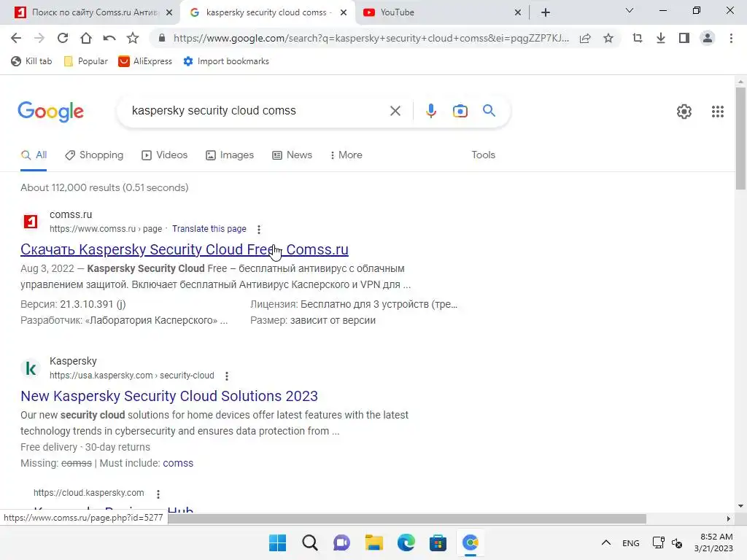Click the comss.ru site favicon
Screen dimensions: 747x560
31,222
